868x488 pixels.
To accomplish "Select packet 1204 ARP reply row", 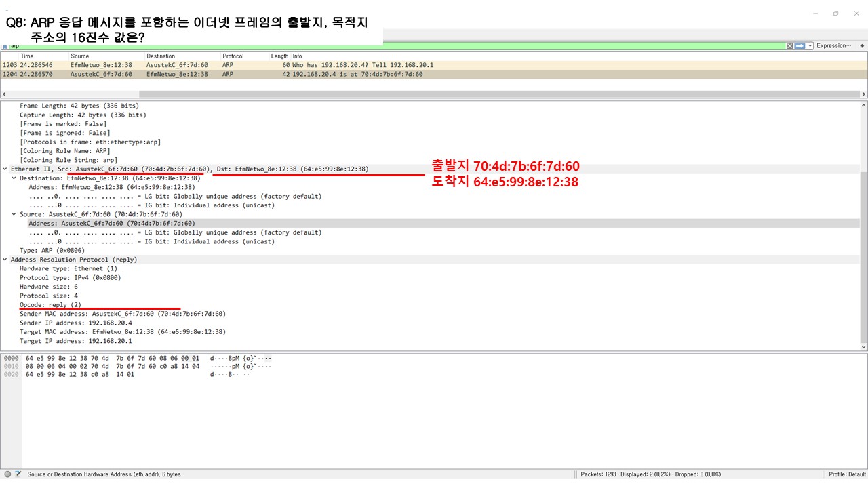I will tap(434, 74).
